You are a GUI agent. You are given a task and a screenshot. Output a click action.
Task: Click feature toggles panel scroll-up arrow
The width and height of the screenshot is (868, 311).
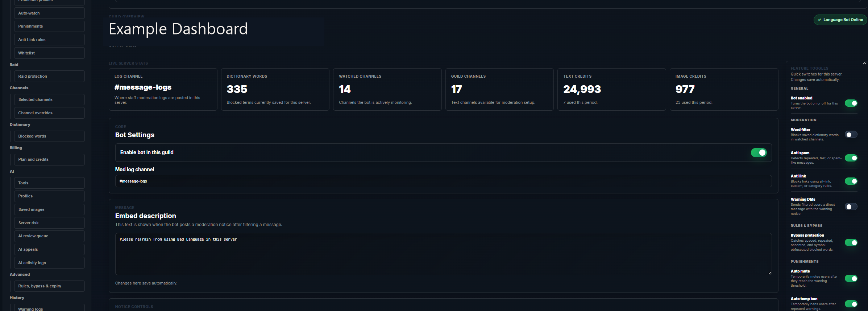click(x=864, y=64)
